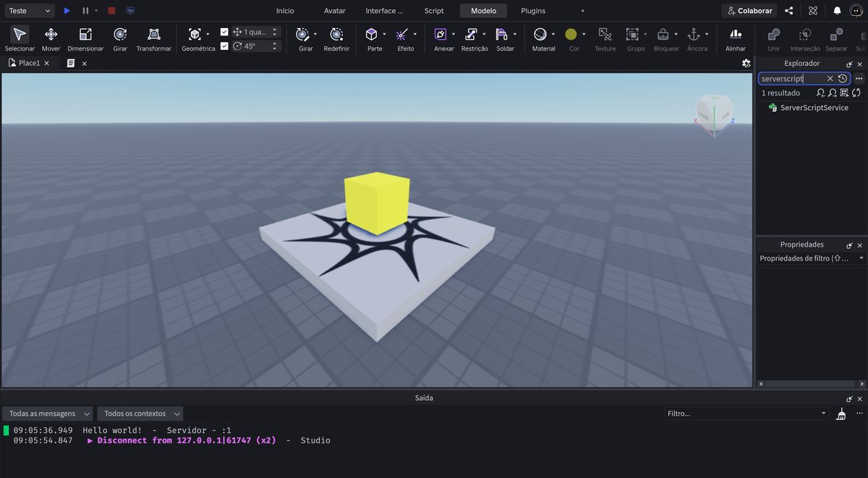The height and width of the screenshot is (478, 868).
Task: Click the Anexar attachment tool
Action: (x=440, y=34)
